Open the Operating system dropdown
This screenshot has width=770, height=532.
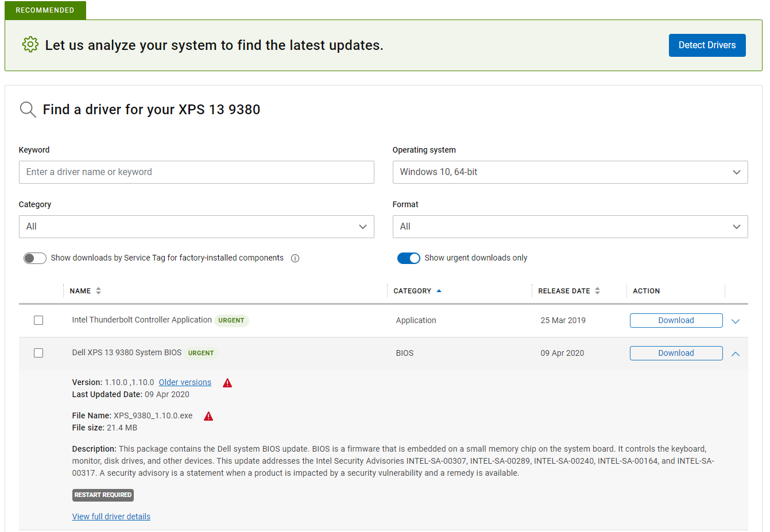570,172
